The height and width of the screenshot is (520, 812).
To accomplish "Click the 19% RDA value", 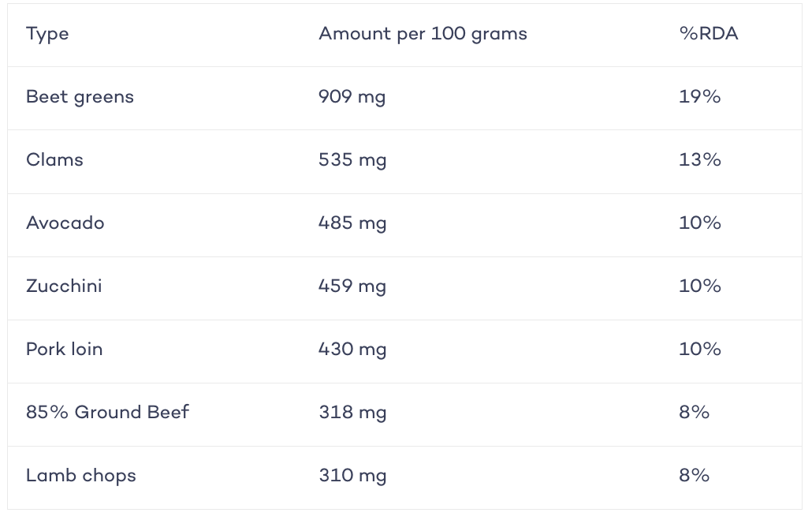I will 699,97.
